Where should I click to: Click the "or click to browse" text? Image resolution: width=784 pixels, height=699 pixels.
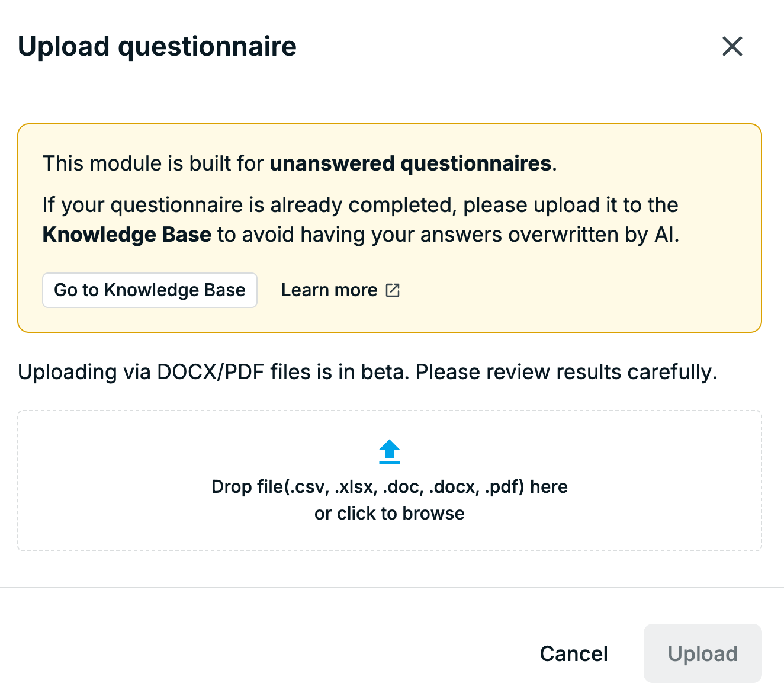click(390, 514)
